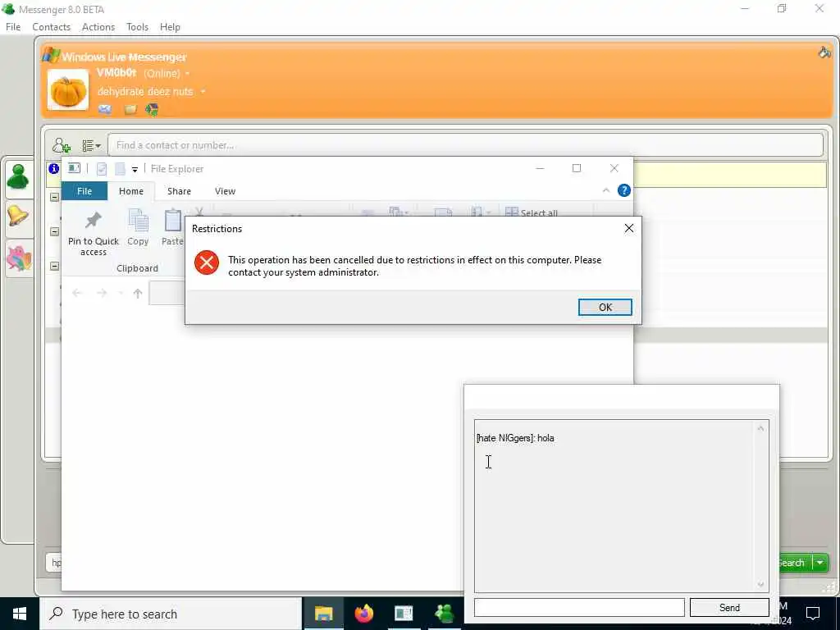The height and width of the screenshot is (630, 840).
Task: Click the Send button in the chat window
Action: (729, 608)
